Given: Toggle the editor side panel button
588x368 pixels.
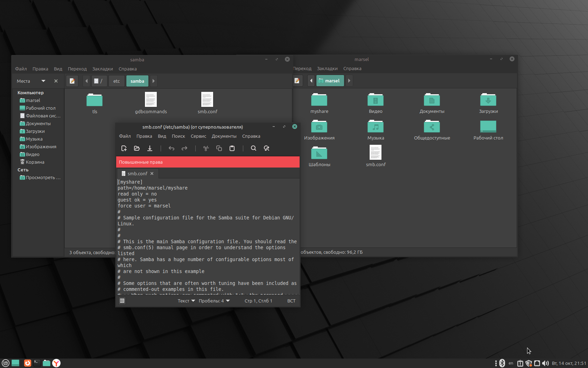Looking at the screenshot, I should click(122, 301).
